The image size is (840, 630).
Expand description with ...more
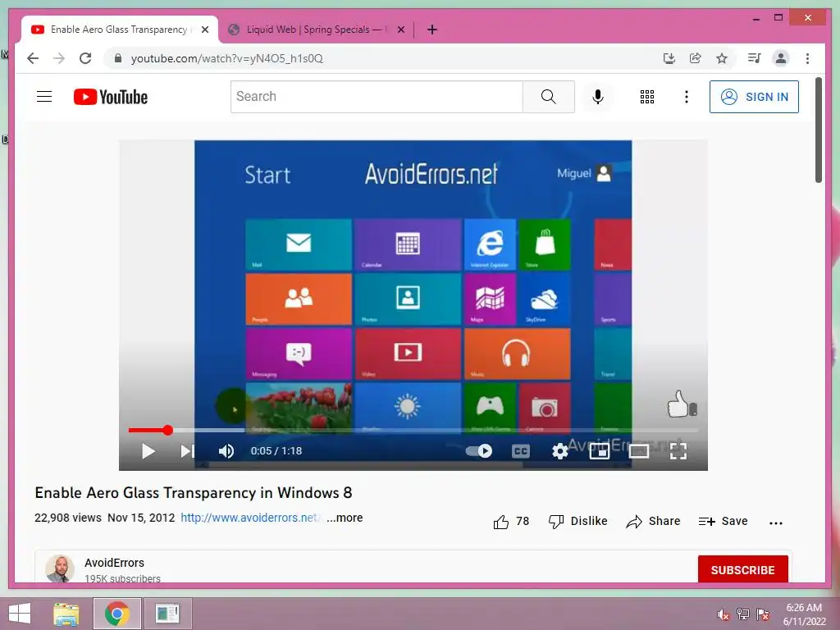pos(345,518)
